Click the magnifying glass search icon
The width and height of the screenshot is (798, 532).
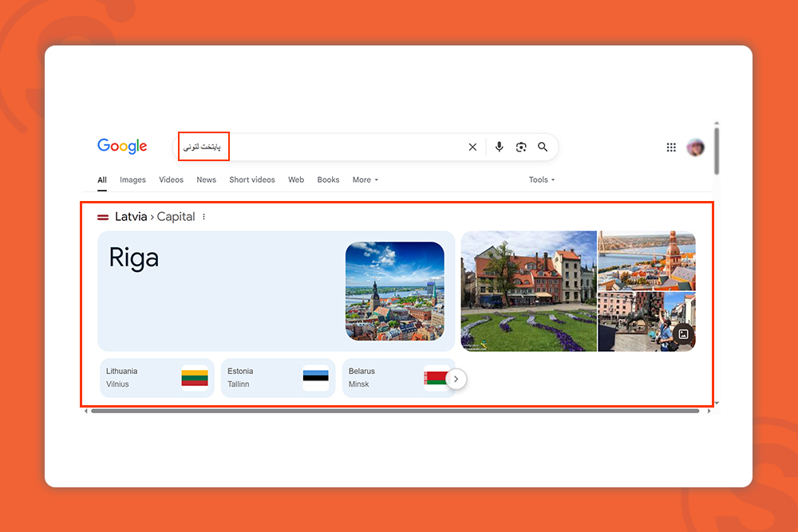(x=543, y=147)
